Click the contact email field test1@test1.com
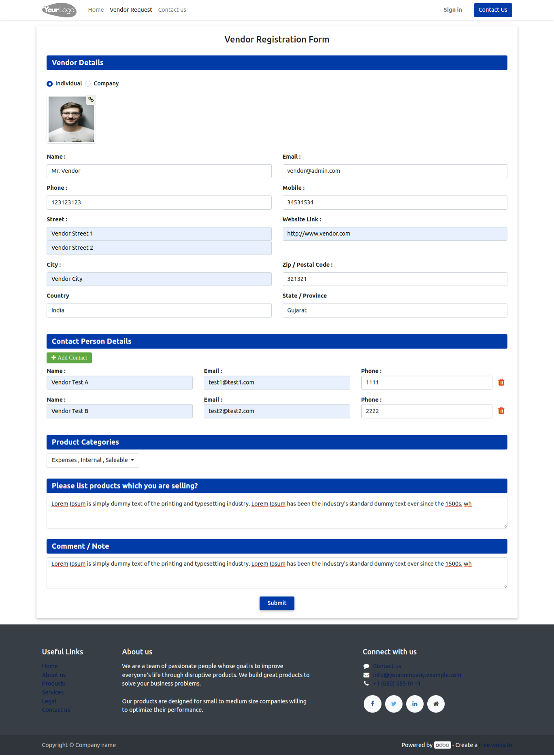 [x=277, y=383]
